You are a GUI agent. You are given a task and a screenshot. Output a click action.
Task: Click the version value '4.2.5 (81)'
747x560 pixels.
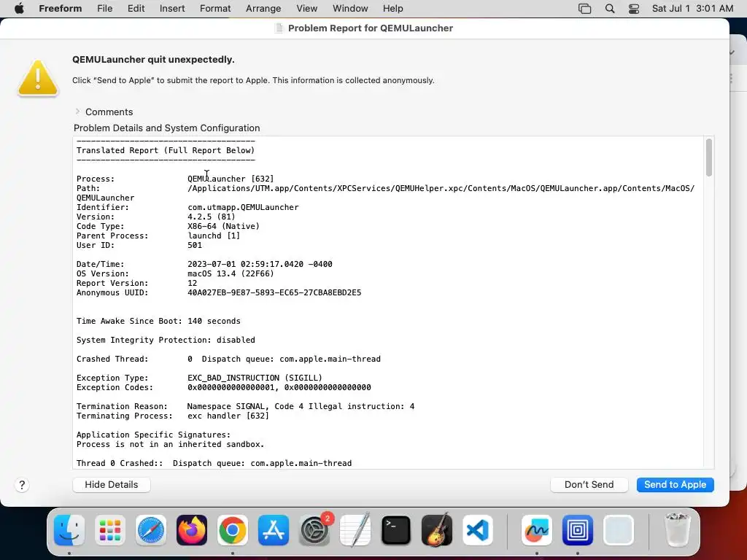pos(212,217)
